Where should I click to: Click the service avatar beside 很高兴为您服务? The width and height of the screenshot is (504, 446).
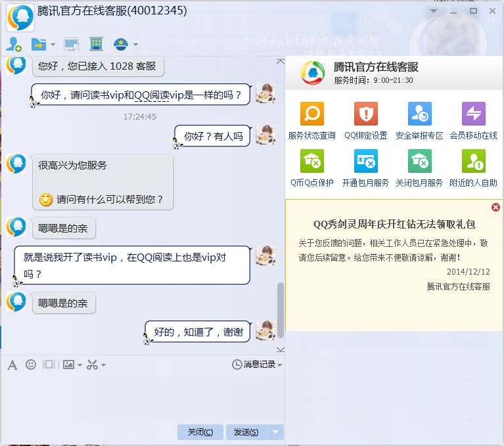(x=16, y=164)
